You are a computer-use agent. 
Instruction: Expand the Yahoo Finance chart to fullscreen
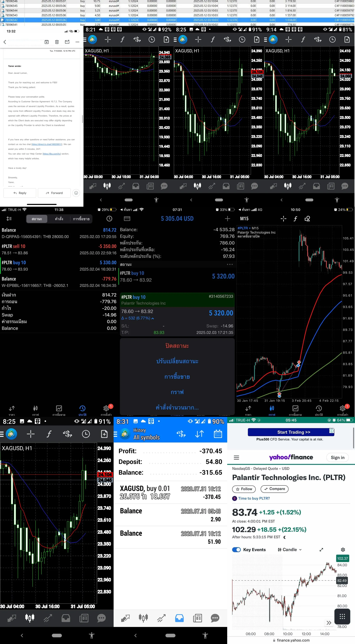[321, 550]
